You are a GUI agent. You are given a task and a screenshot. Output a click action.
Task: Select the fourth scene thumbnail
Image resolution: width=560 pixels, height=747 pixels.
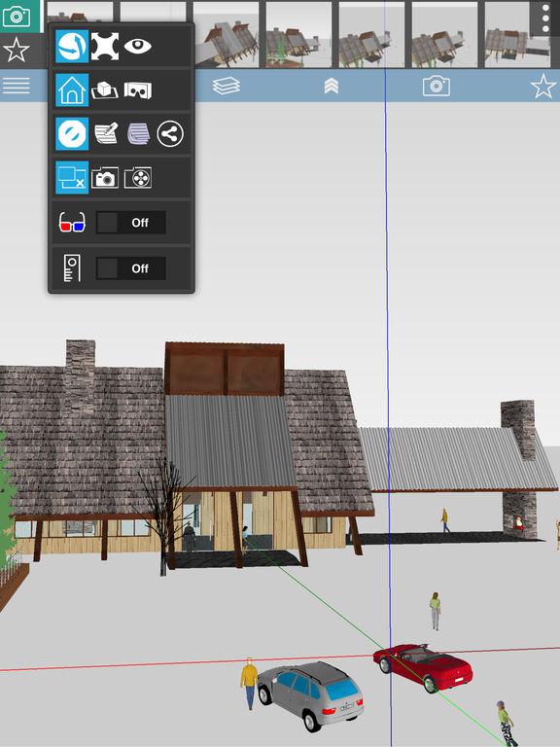tap(298, 34)
